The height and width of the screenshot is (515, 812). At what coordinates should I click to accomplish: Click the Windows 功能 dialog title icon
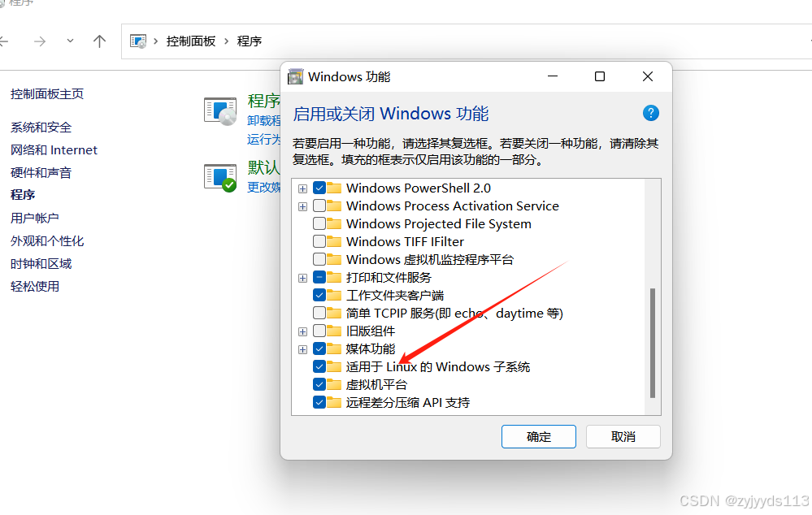[x=296, y=76]
